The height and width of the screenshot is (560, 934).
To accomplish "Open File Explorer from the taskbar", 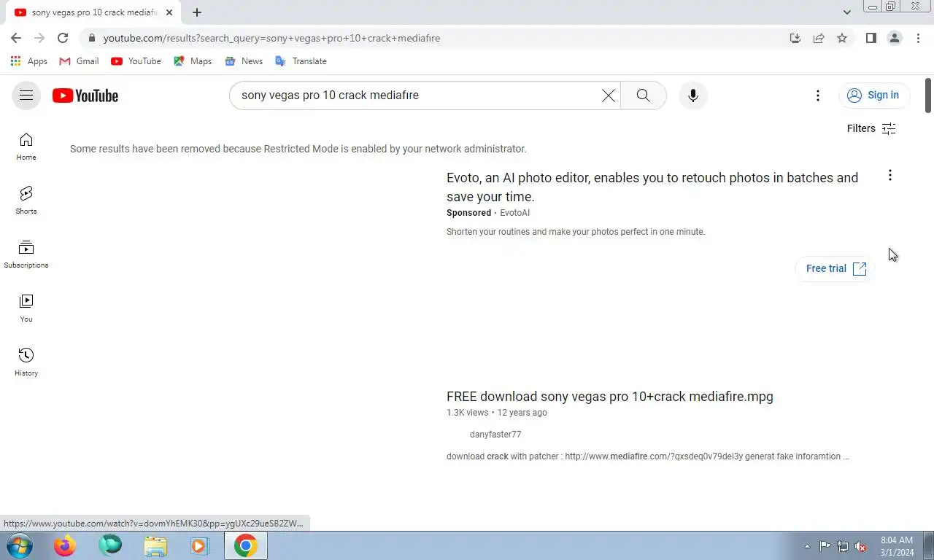I will [155, 545].
